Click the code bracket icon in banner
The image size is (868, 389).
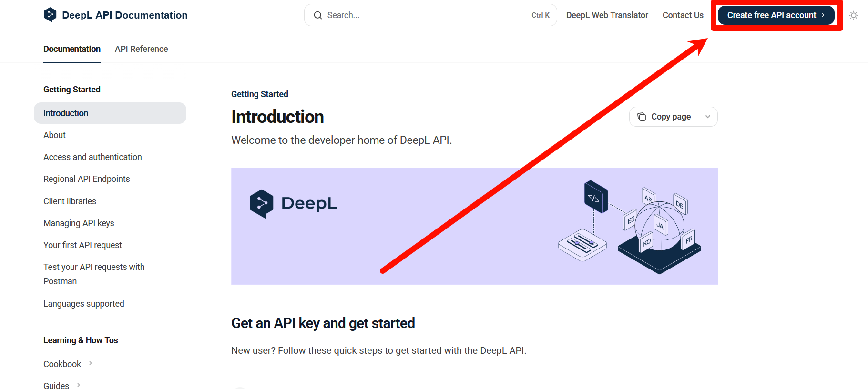click(x=595, y=197)
